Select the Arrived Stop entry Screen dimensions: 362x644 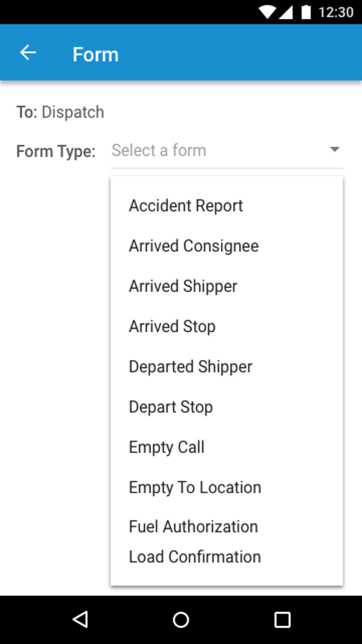pyautogui.click(x=172, y=326)
